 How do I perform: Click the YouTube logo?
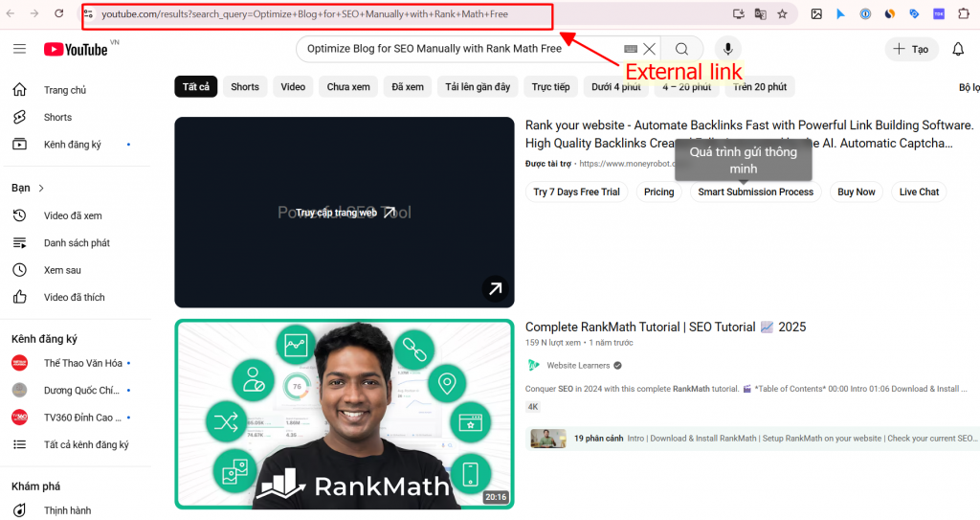76,50
